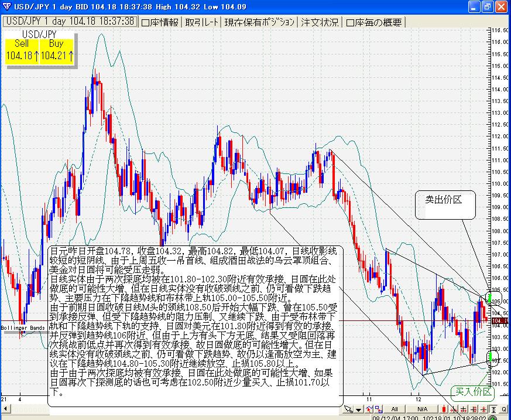
Task: Click the linked boxes object tool
Action: (x=378, y=409)
